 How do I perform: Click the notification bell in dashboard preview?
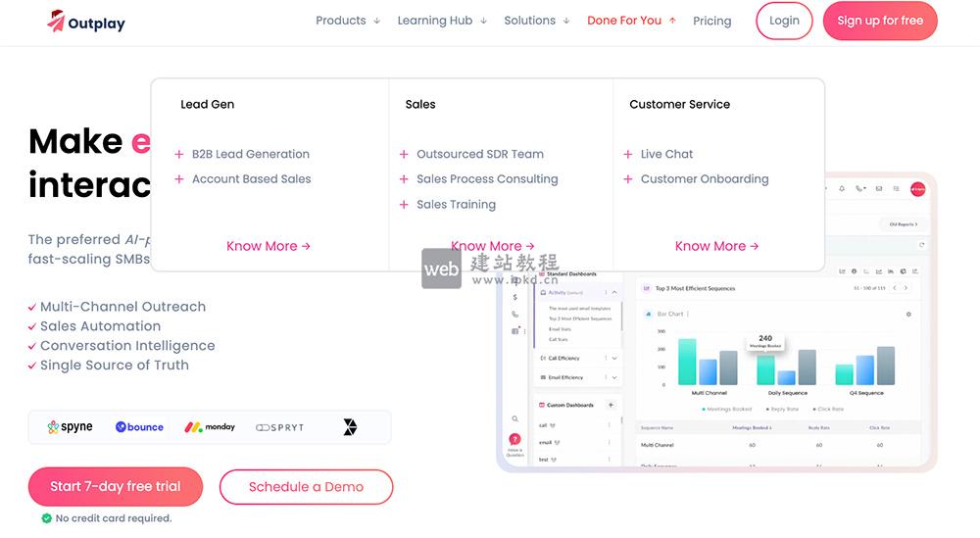point(841,188)
